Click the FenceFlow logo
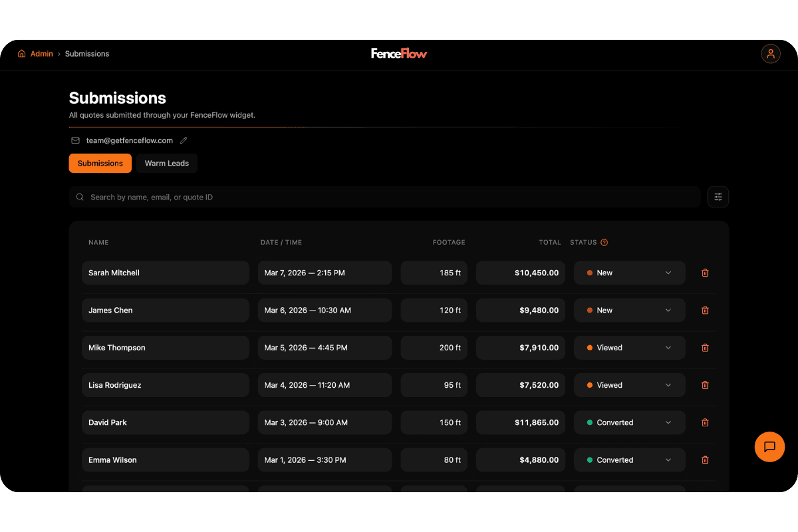 click(399, 53)
